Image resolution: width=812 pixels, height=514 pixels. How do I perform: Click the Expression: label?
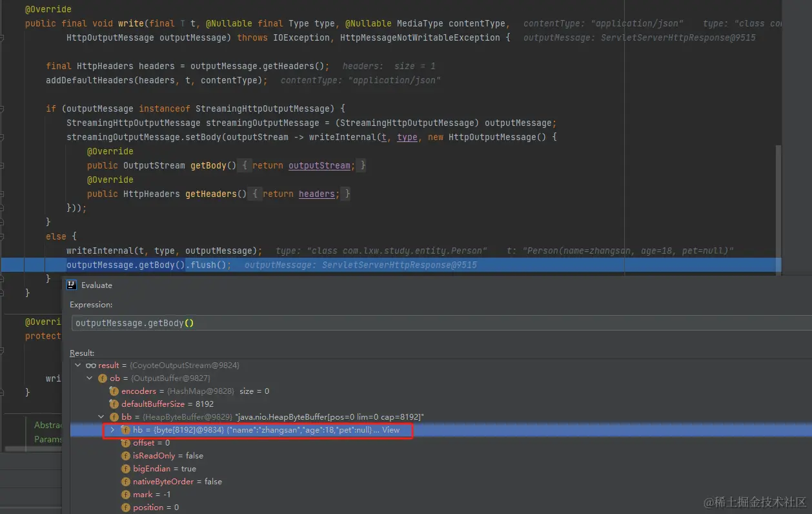[x=91, y=305]
